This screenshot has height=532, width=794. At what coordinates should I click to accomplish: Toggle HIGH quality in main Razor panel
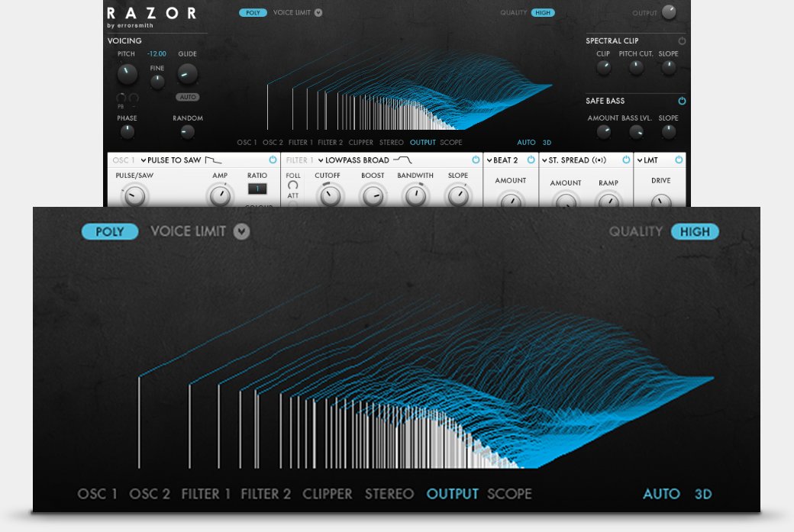pyautogui.click(x=542, y=13)
